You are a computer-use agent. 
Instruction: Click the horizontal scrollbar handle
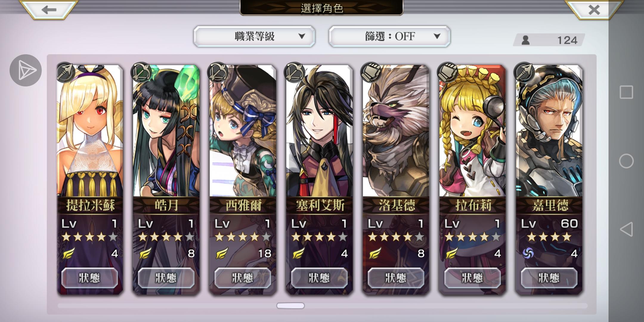pyautogui.click(x=290, y=306)
